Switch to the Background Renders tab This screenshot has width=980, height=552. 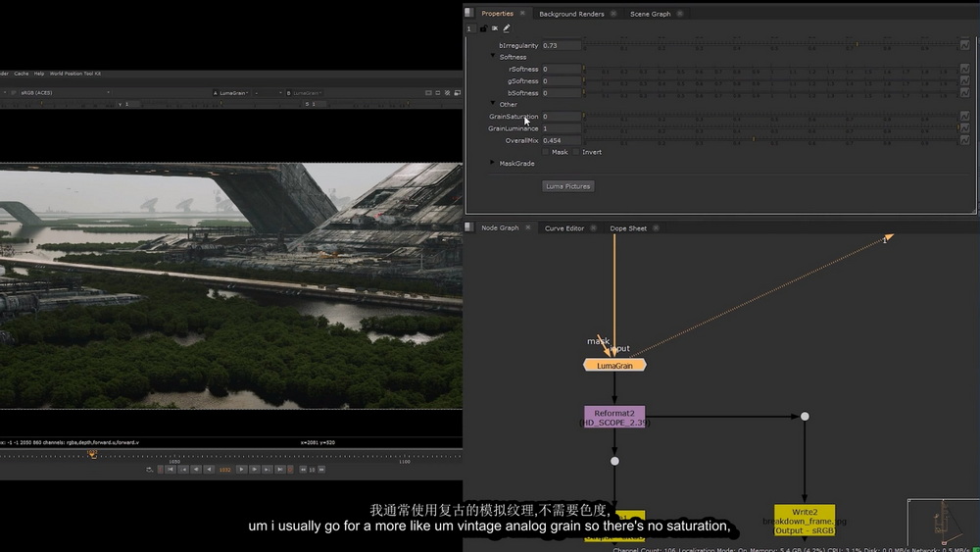coord(571,14)
